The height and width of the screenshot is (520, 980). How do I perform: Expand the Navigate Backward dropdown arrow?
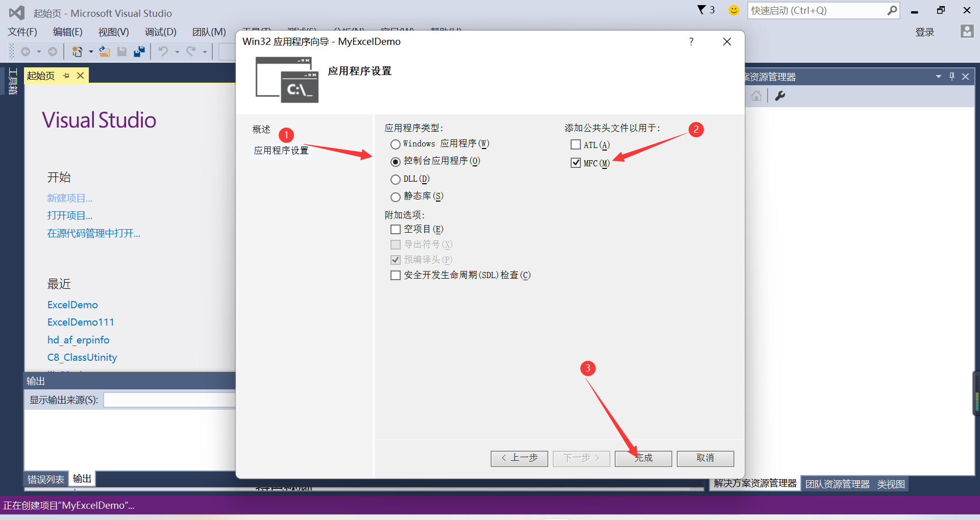(x=39, y=52)
